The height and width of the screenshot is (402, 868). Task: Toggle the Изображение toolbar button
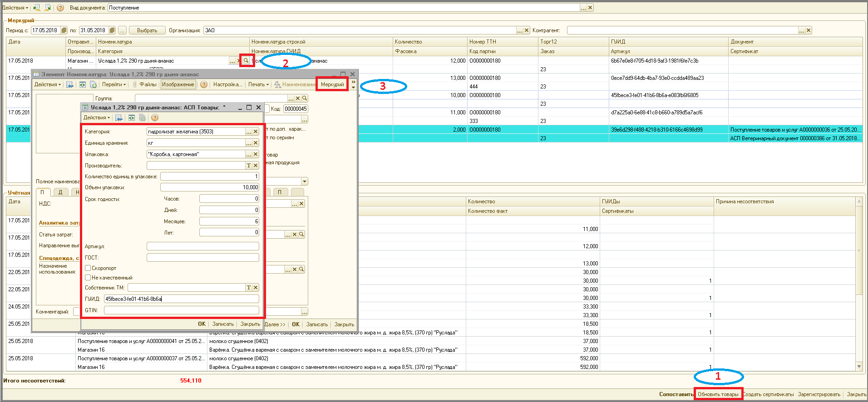point(178,84)
